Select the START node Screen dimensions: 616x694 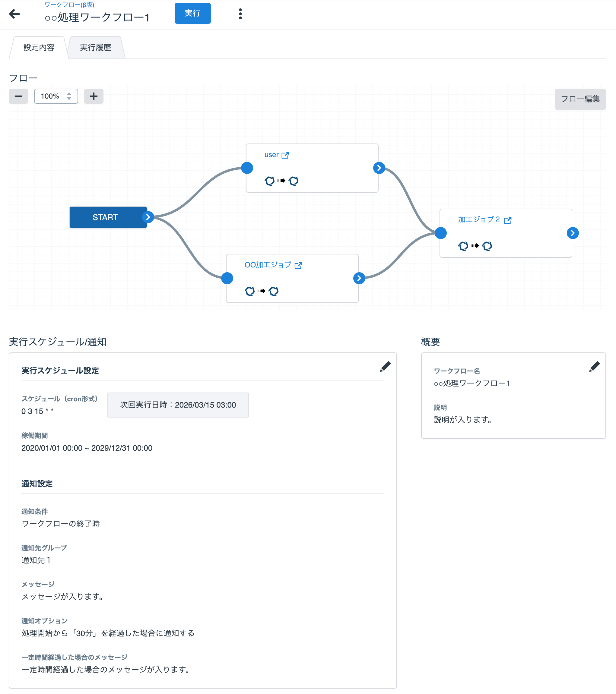tap(108, 217)
